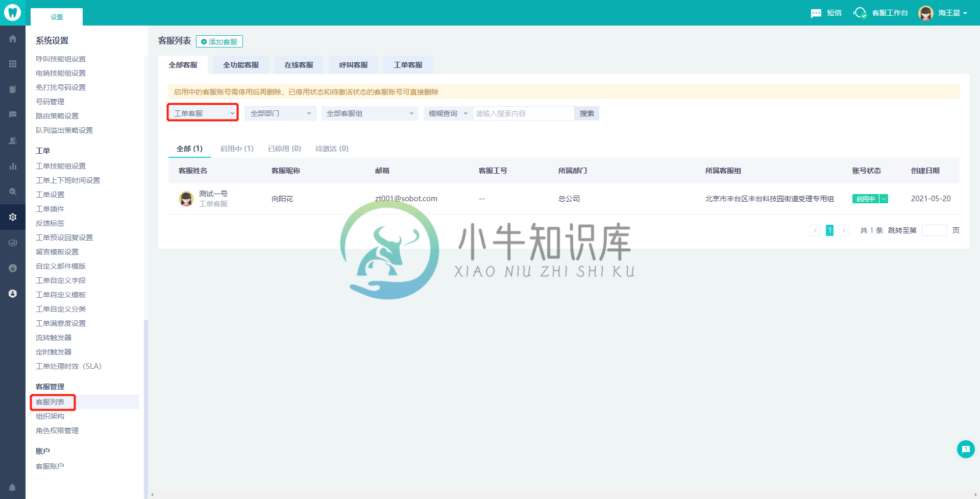Open the document icon in left rail
Screen dimensions: 980x499
point(13,89)
